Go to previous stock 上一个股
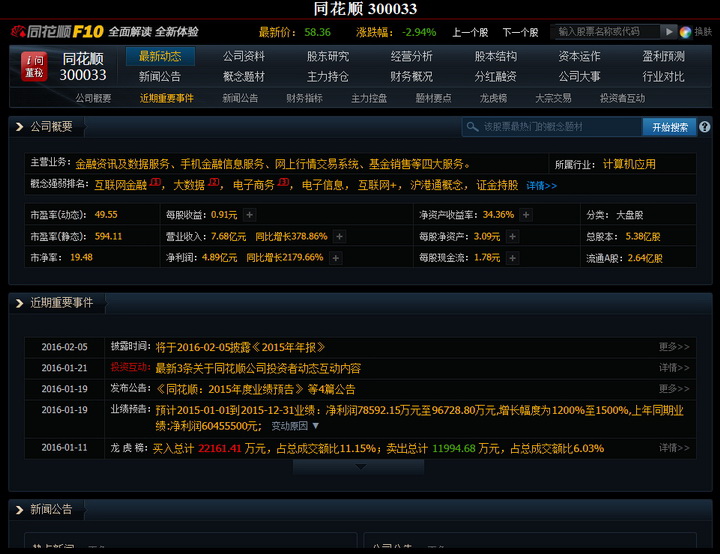Image resolution: width=720 pixels, height=554 pixels. click(470, 32)
